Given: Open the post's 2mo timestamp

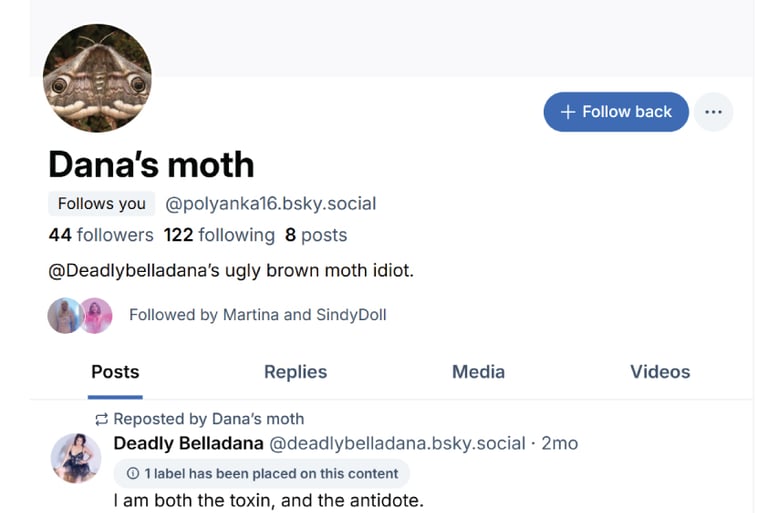Looking at the screenshot, I should (560, 443).
